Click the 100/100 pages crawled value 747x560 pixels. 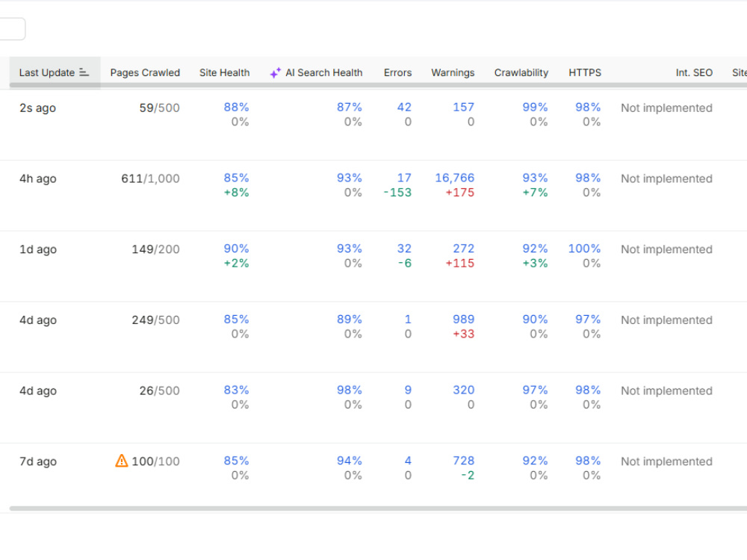[x=155, y=461]
